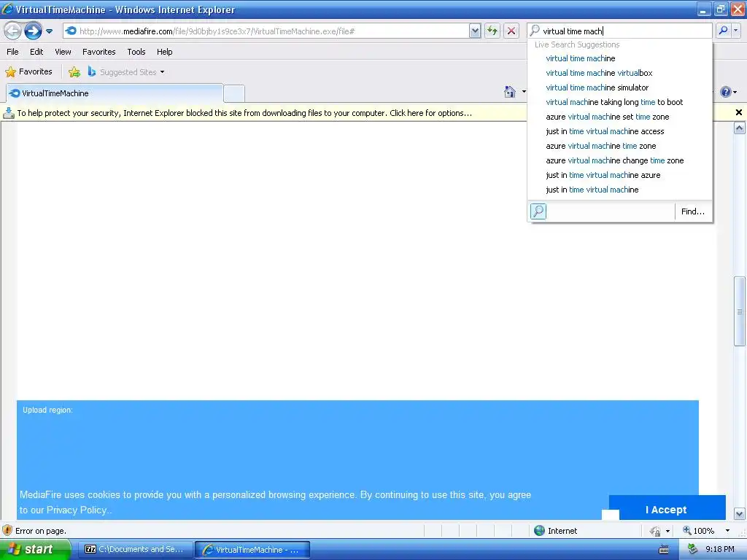The width and height of the screenshot is (747, 560).
Task: Add page to Favorites Bar icon
Action: pos(74,72)
